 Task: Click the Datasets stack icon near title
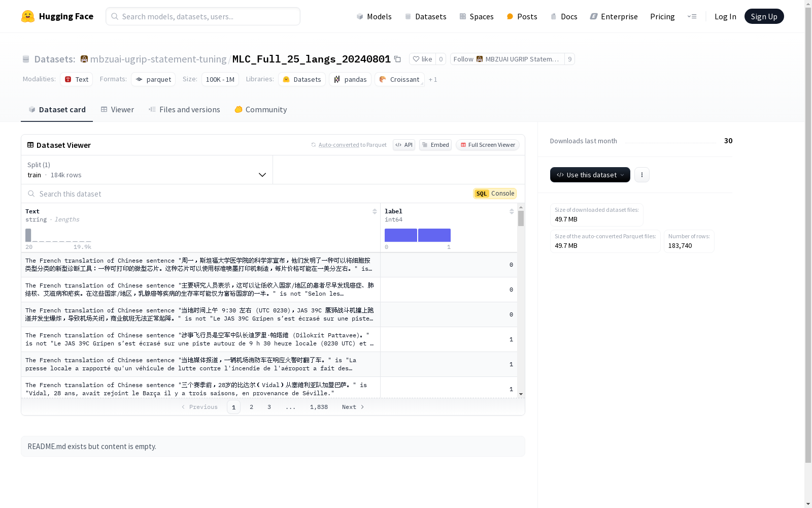tap(26, 59)
